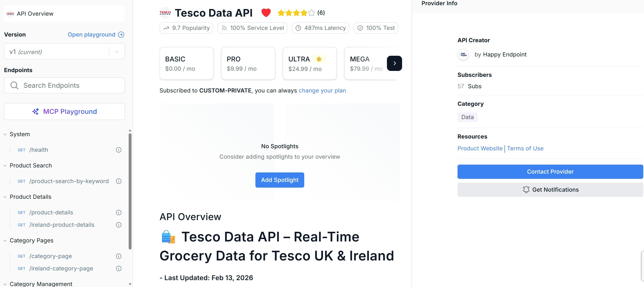Open the version v1 dropdown
This screenshot has width=644, height=287.
click(116, 51)
